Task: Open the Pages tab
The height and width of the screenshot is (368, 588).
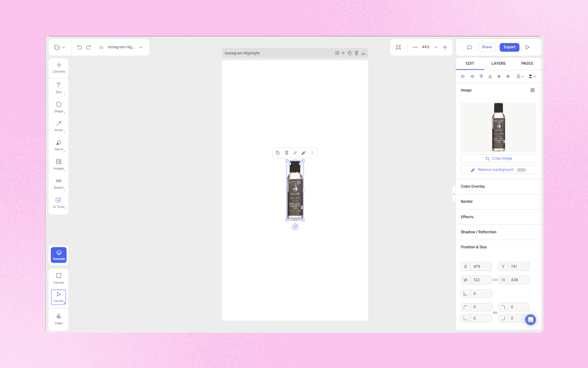Action: (527, 63)
